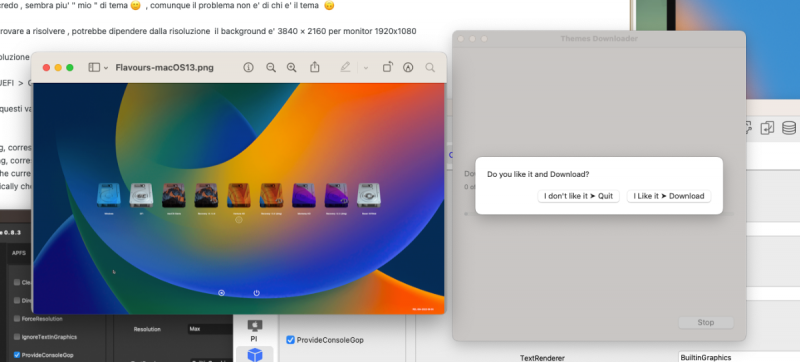The width and height of the screenshot is (800, 362).
Task: Click the wallpaper image in Preview
Action: (x=239, y=198)
